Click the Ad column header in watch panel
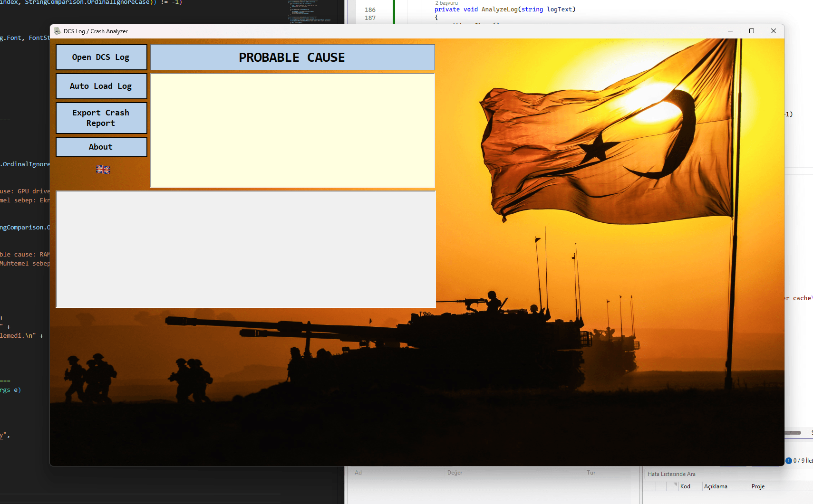The height and width of the screenshot is (504, 813). tap(358, 472)
